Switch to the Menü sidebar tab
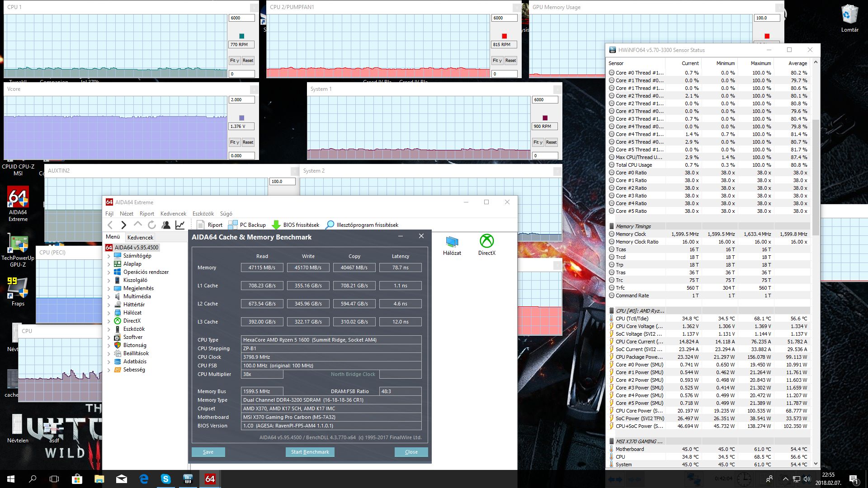 coord(113,237)
